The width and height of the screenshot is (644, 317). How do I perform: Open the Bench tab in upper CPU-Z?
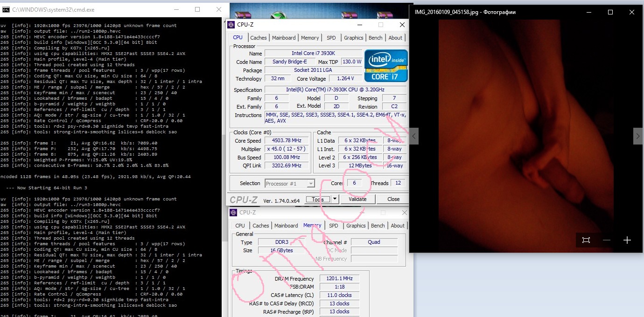(x=375, y=38)
